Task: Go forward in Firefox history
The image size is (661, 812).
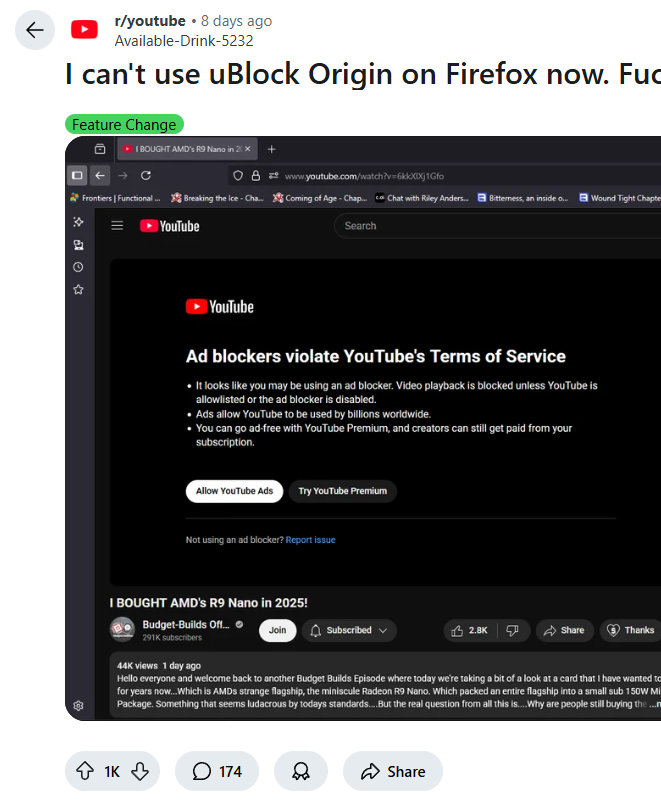Action: point(123,176)
